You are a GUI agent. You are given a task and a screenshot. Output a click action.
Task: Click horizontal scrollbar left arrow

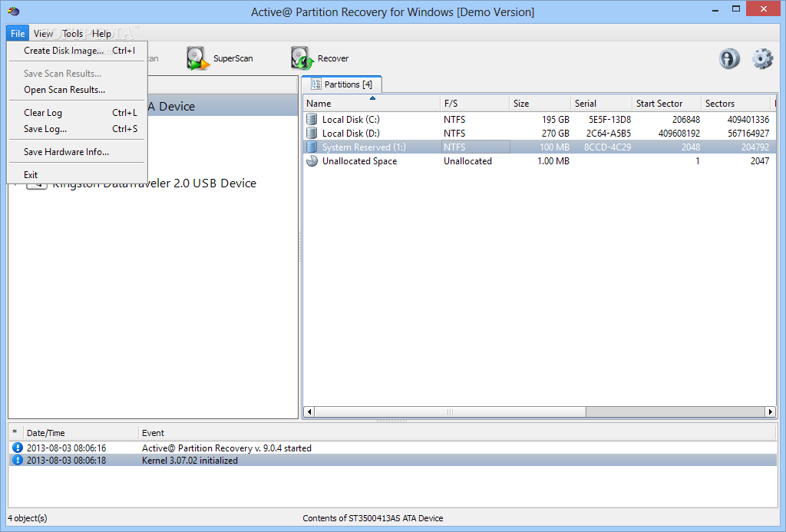[309, 411]
